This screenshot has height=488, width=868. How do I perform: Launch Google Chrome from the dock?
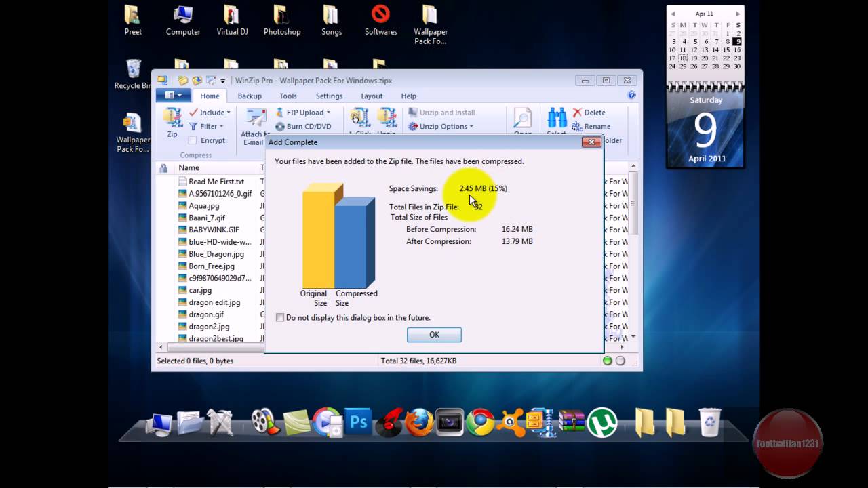(480, 422)
